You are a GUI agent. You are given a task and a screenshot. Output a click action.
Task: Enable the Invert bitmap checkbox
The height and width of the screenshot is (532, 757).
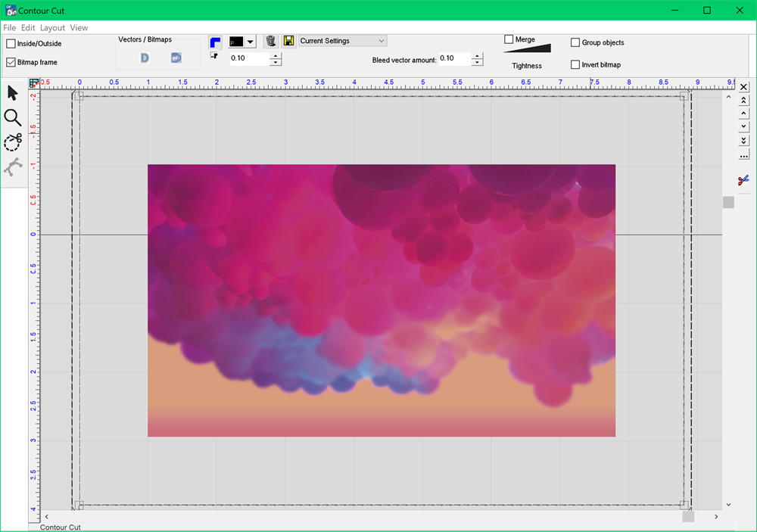(575, 65)
